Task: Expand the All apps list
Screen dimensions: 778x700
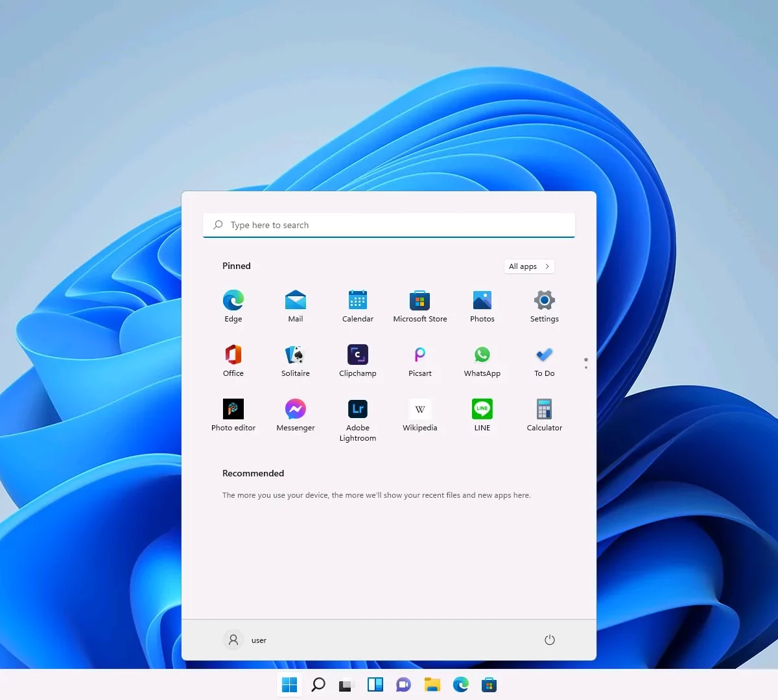Action: point(529,266)
